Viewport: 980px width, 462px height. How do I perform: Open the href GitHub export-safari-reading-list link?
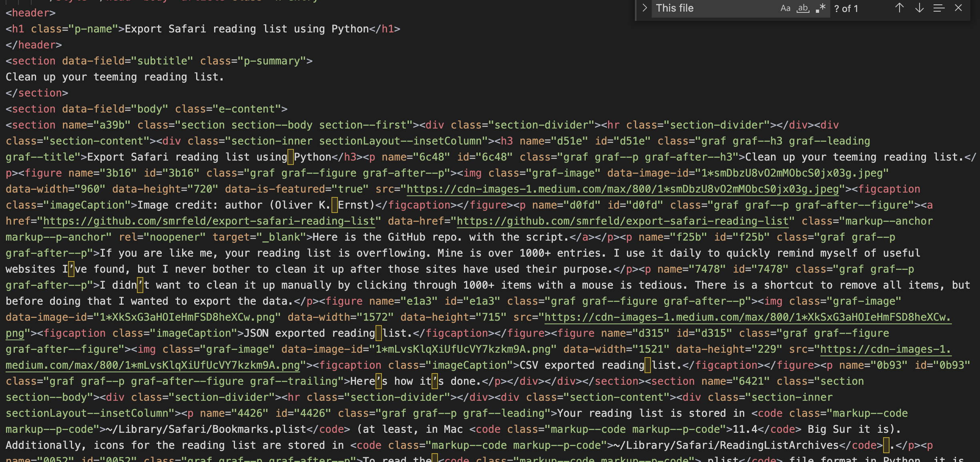[x=211, y=221]
